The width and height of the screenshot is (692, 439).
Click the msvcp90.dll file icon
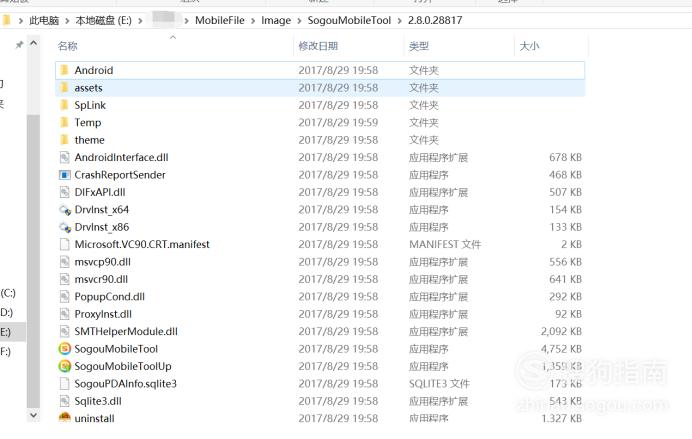tap(64, 262)
